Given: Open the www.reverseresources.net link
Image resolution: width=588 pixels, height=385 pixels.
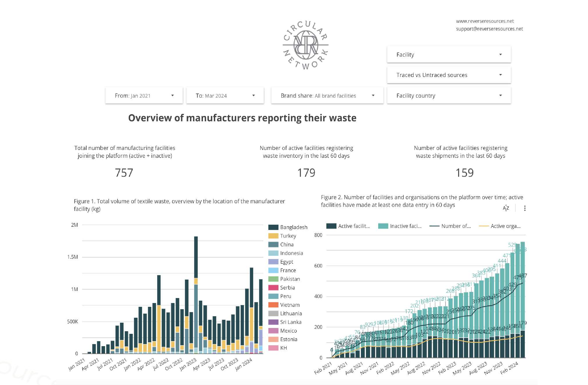Looking at the screenshot, I should pos(485,21).
